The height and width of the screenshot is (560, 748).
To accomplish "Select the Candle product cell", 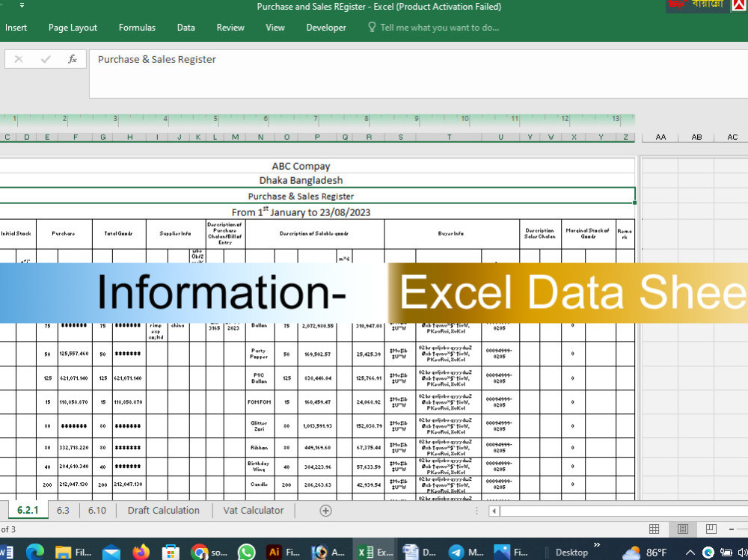I will [260, 484].
